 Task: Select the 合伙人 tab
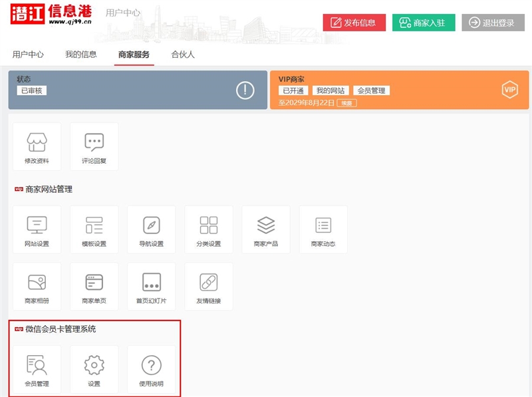coord(183,55)
